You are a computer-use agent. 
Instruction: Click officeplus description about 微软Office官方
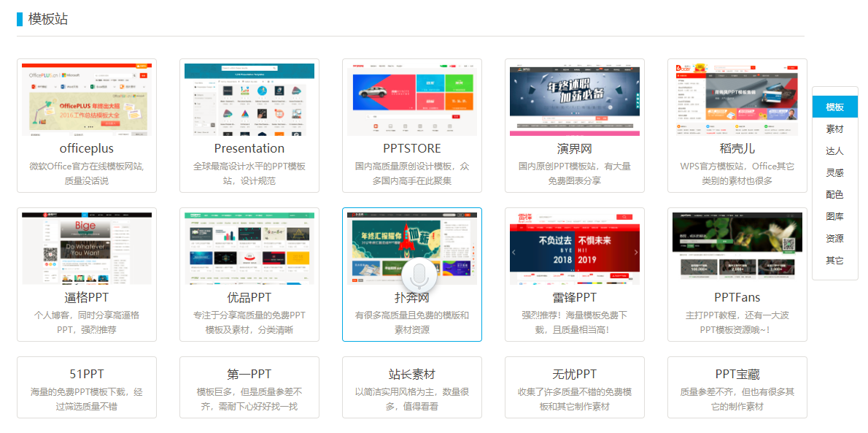pyautogui.click(x=87, y=174)
